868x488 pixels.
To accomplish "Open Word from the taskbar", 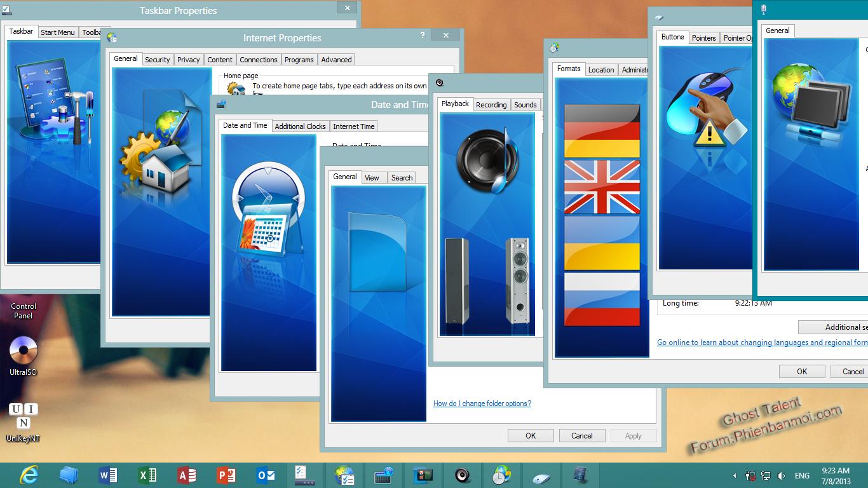I will point(108,475).
